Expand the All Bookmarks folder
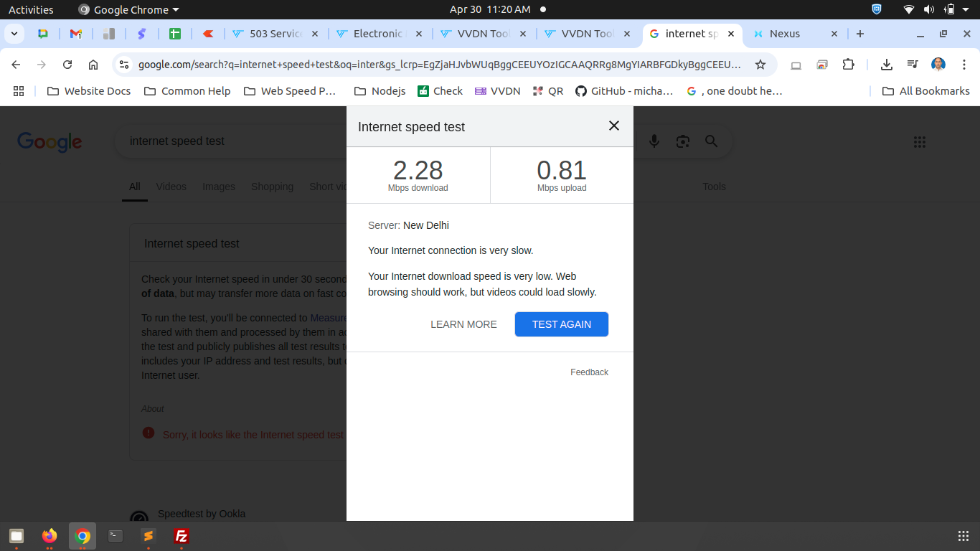This screenshot has height=551, width=980. [x=925, y=91]
